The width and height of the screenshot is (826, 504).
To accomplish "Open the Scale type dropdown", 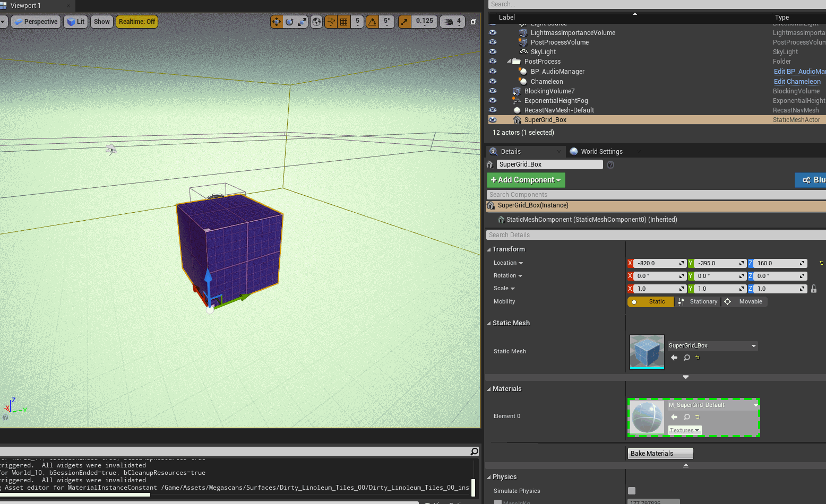I will click(x=504, y=289).
